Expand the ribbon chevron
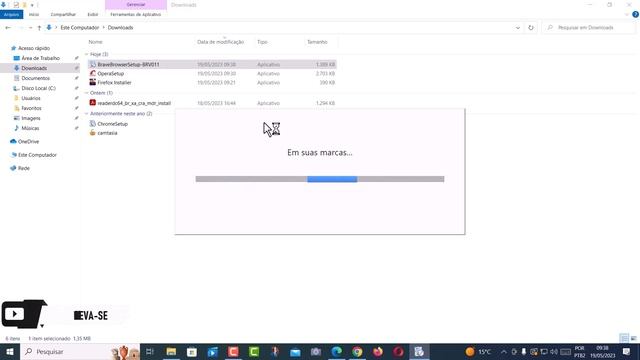The height and width of the screenshot is (360, 640). tap(627, 14)
